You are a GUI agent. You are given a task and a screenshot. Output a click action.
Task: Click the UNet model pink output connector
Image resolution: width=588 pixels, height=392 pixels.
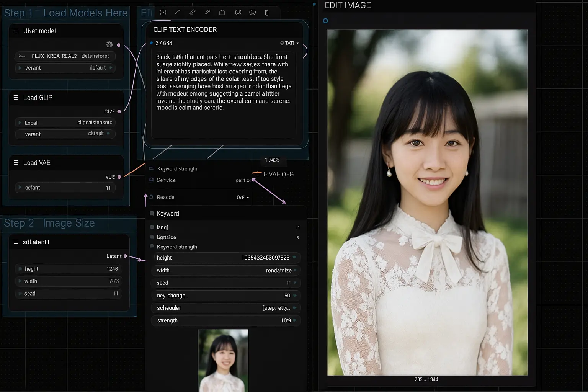119,45
